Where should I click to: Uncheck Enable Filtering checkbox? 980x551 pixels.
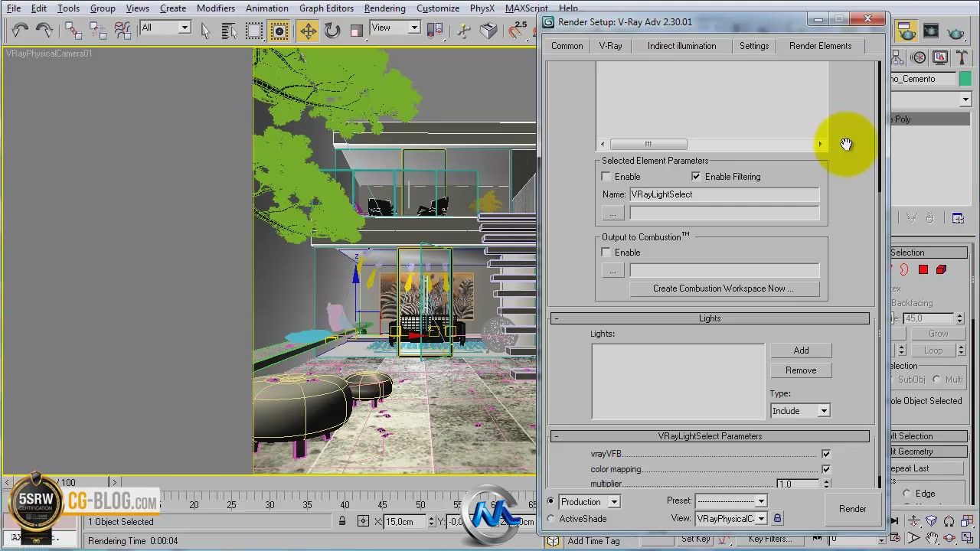click(696, 177)
